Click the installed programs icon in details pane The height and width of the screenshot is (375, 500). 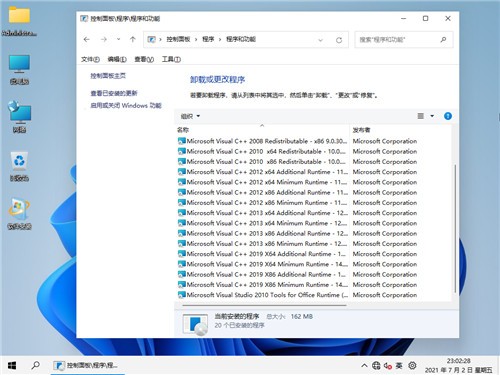tap(195, 324)
